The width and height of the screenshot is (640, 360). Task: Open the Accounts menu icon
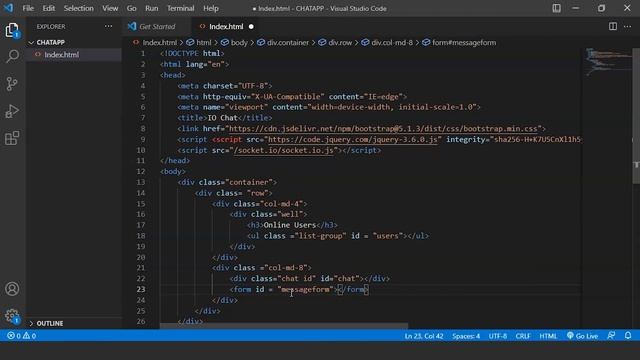[x=12, y=289]
